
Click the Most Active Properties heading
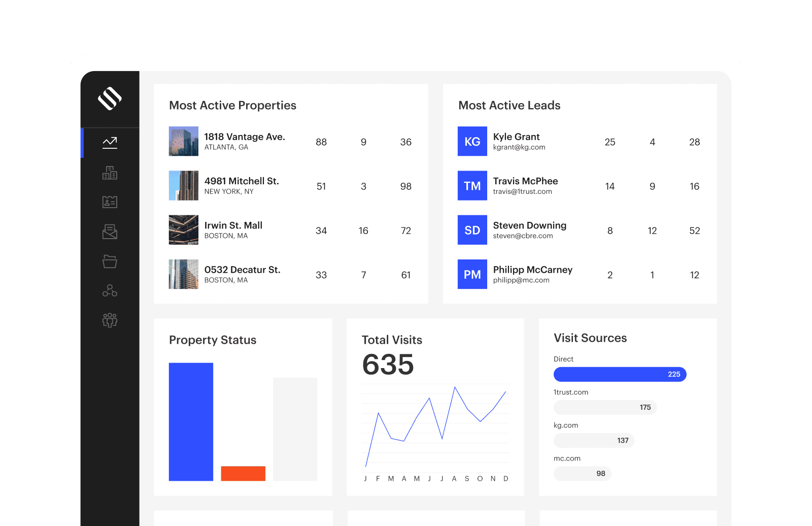[232, 105]
